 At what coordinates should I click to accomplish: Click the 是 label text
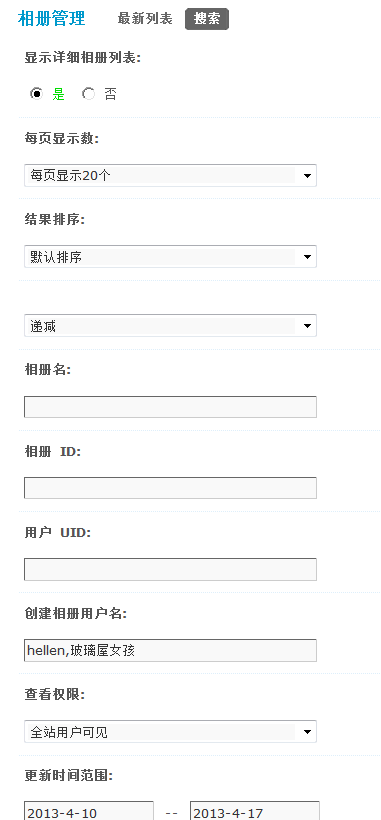(58, 94)
